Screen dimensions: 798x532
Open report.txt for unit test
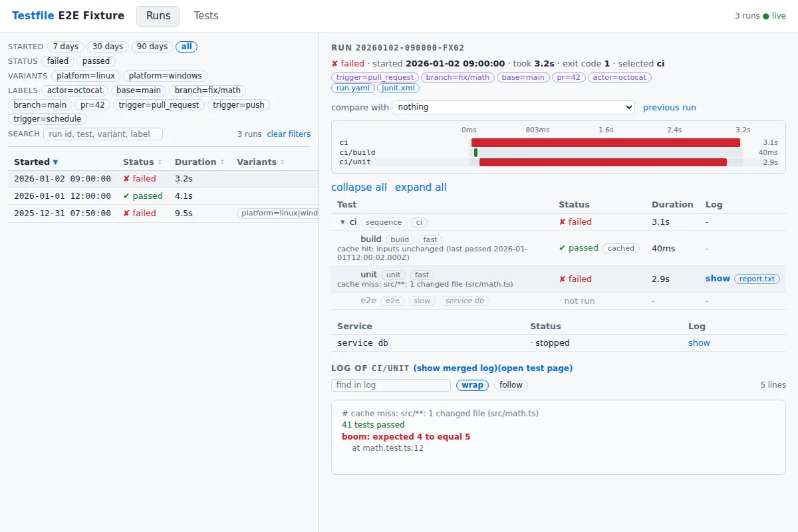pos(757,279)
